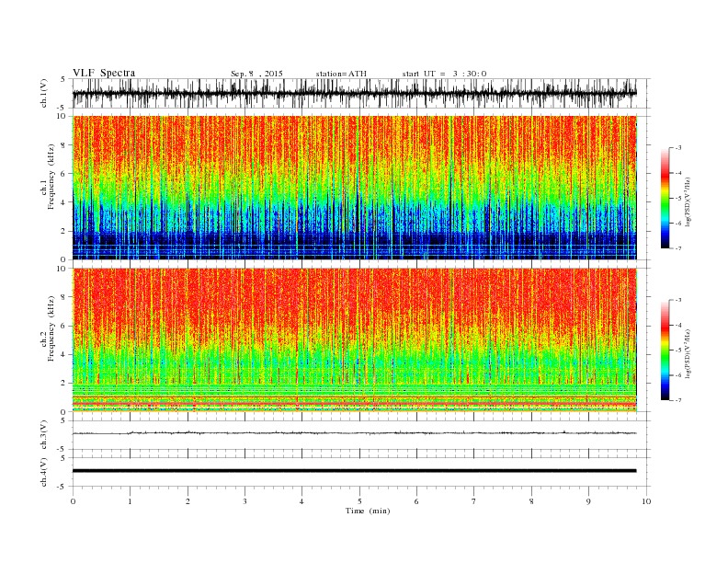
Task: Click the '6' kHz tick on ch.2 axis
Action: 64,326
